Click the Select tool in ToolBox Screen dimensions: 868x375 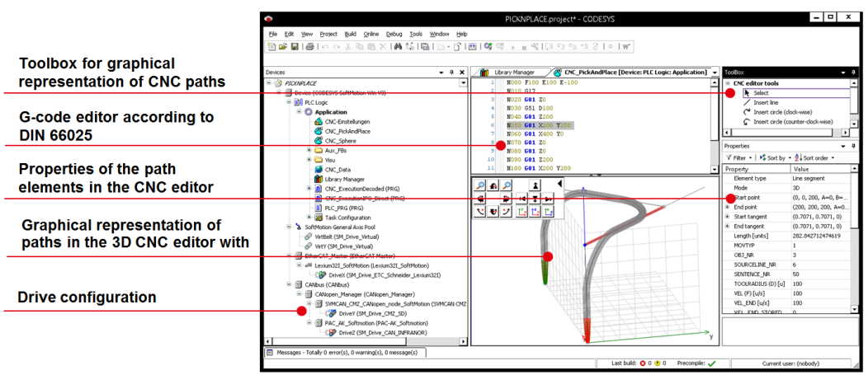tap(760, 93)
